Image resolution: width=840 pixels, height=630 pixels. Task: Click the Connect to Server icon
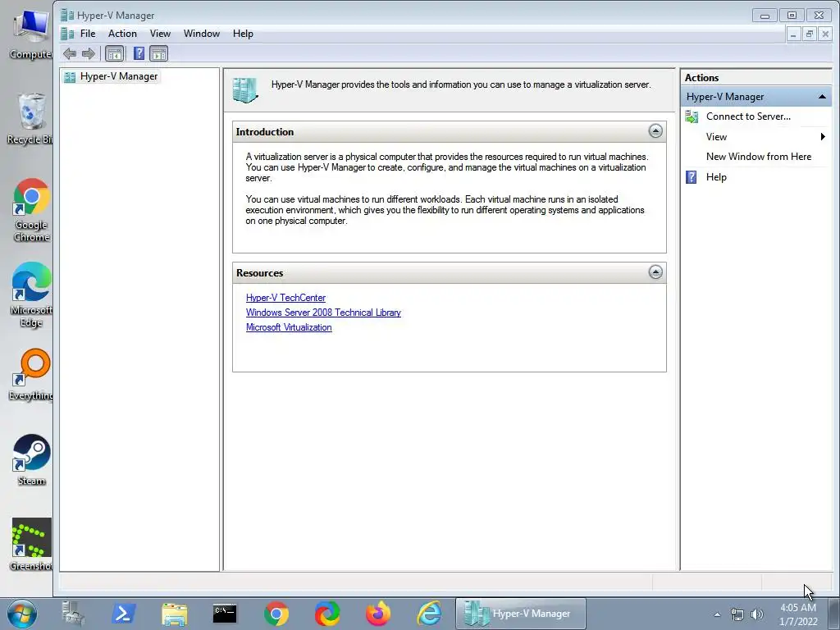[x=692, y=116]
